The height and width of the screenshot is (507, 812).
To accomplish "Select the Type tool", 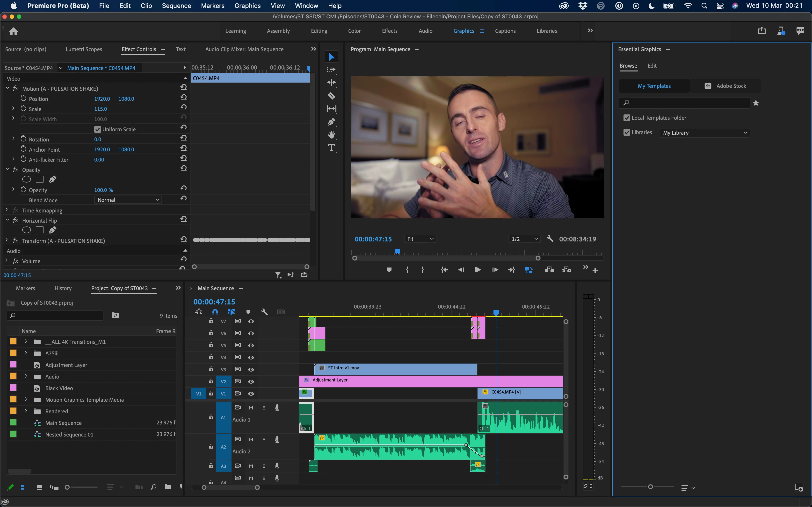I will (x=331, y=148).
